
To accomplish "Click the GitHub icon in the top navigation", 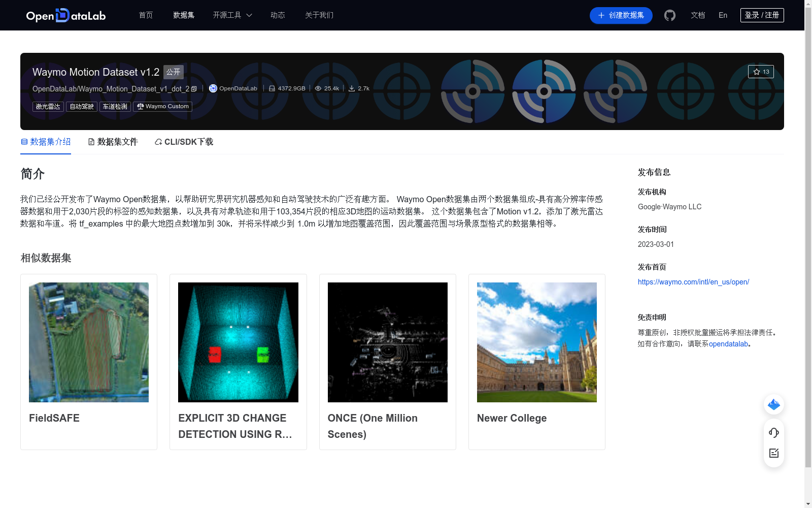I will (670, 15).
